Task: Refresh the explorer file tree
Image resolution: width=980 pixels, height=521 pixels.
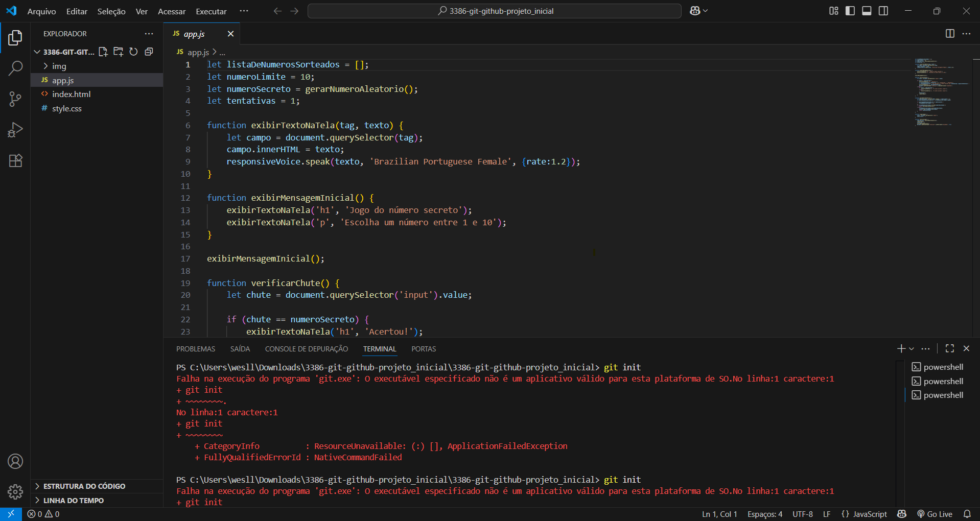Action: (x=133, y=52)
